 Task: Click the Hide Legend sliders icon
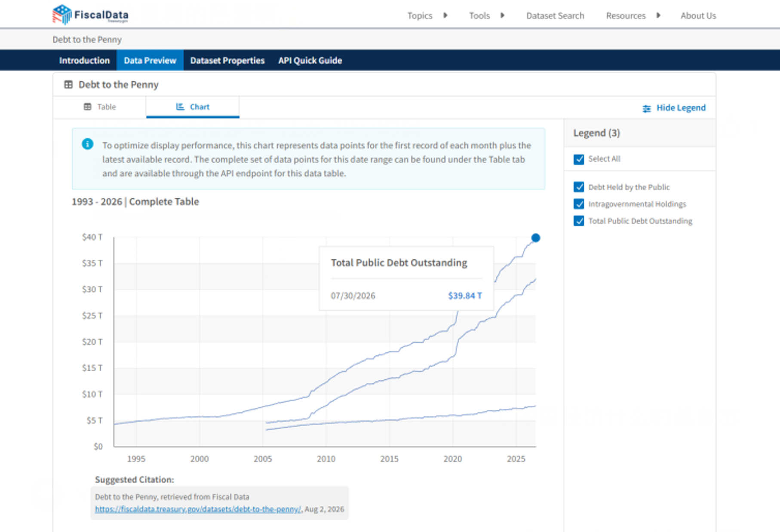point(647,108)
